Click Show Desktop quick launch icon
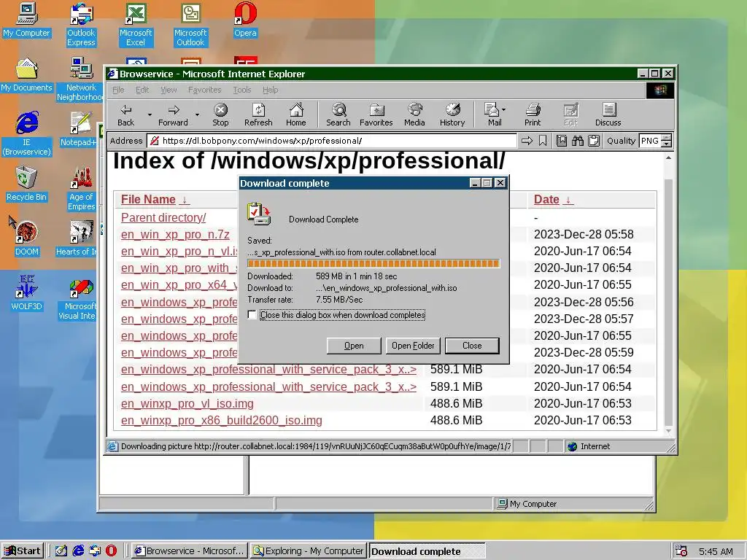Viewport: 747px width, 560px height. click(61, 551)
